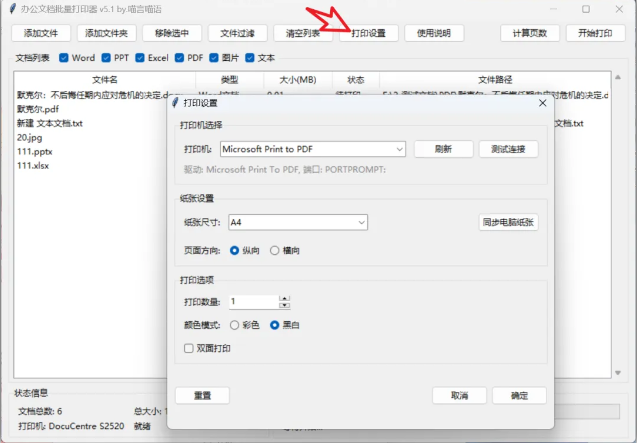The image size is (637, 443).
Task: Select 纵向 portrait orientation
Action: (235, 250)
